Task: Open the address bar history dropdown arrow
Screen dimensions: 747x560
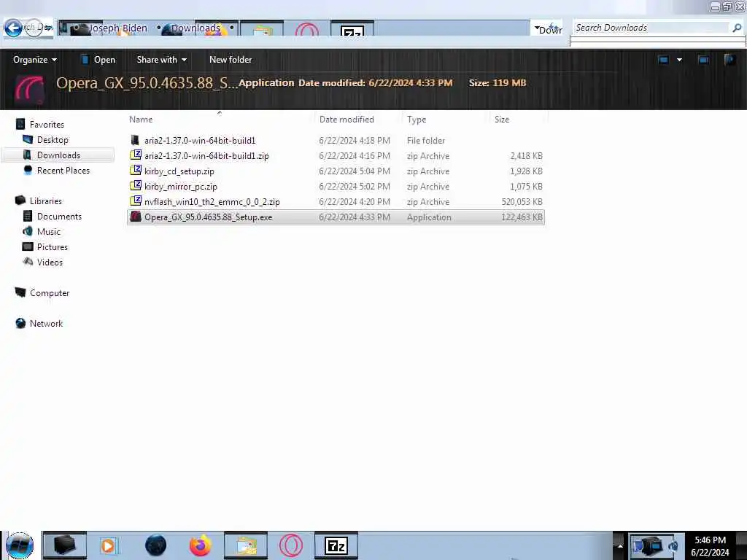Action: click(537, 28)
